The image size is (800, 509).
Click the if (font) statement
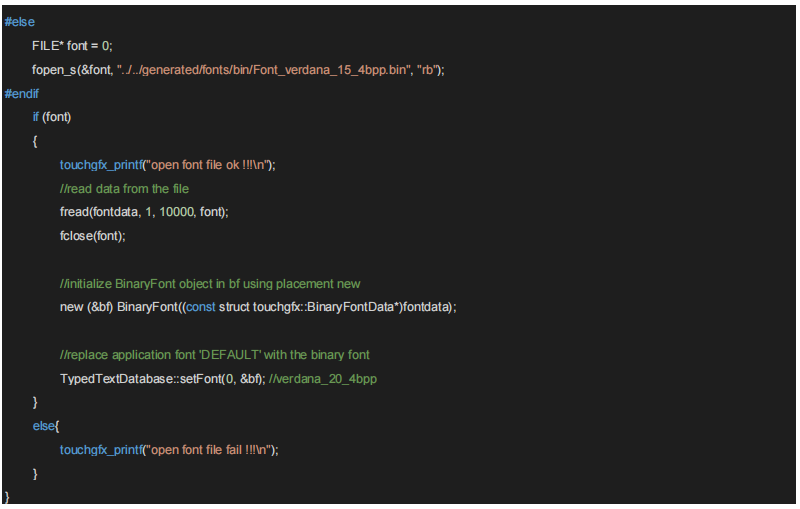click(52, 117)
